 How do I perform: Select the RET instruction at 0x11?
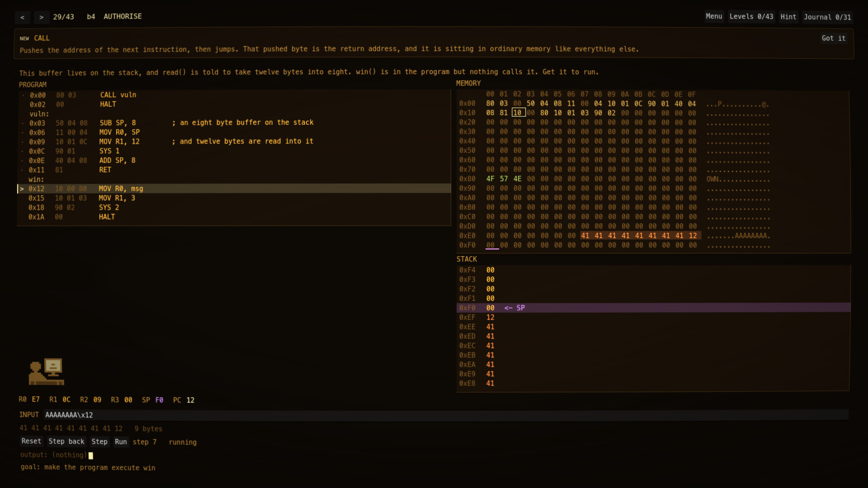click(x=234, y=170)
